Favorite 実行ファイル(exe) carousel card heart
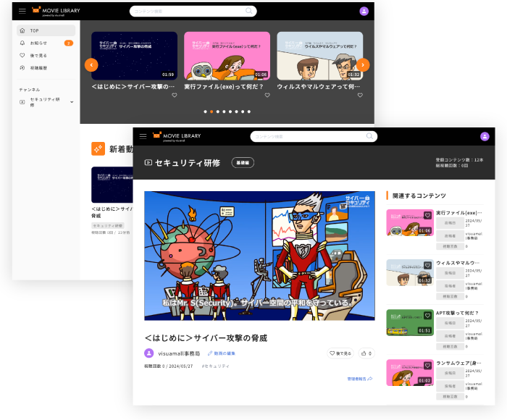Viewport: 507px width, 420px height. 267,95
